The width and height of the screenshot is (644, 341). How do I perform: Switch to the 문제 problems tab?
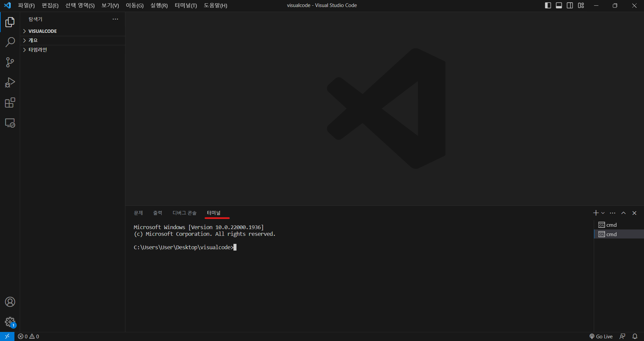coord(138,213)
